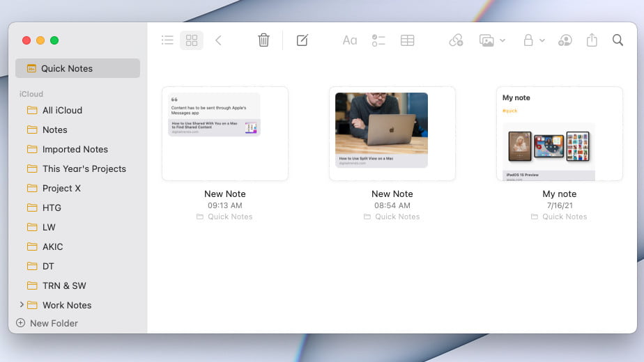
Task: Enter full screen with green button
Action: point(54,40)
